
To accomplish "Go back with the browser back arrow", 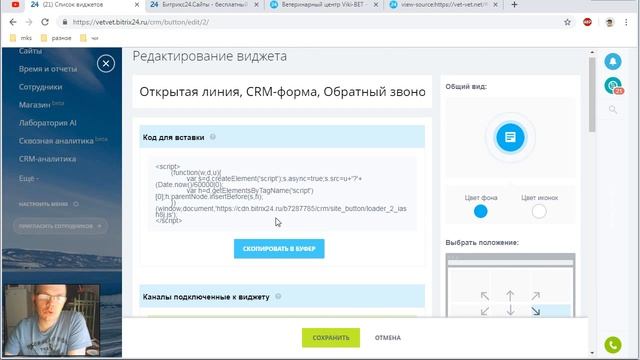I will [x=13, y=22].
